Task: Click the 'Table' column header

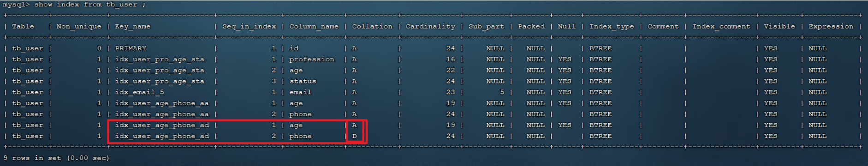Action: tap(23, 26)
